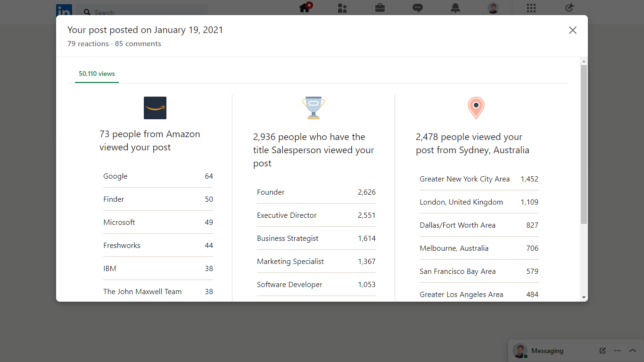This screenshot has height=362, width=644.
Task: Close the post analytics dialog
Action: (x=573, y=30)
